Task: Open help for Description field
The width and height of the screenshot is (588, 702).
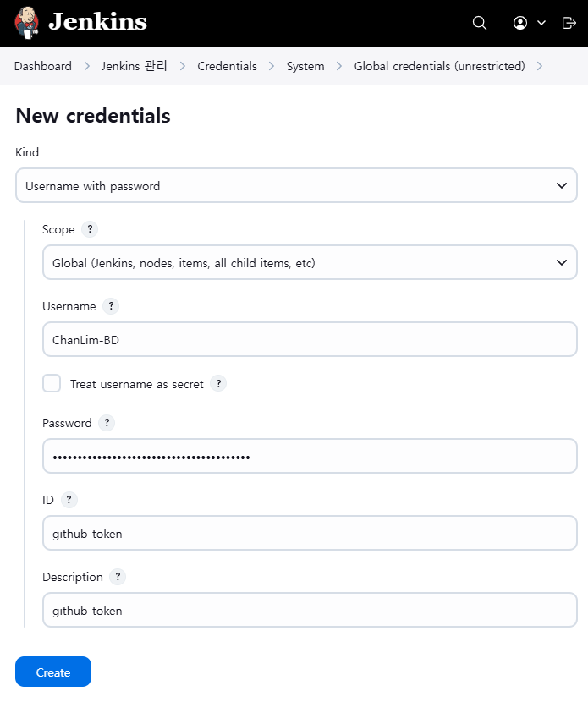Action: [118, 577]
